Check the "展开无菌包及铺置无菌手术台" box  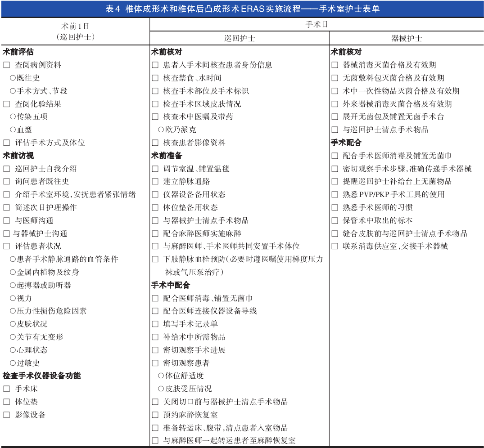pyautogui.click(x=335, y=117)
